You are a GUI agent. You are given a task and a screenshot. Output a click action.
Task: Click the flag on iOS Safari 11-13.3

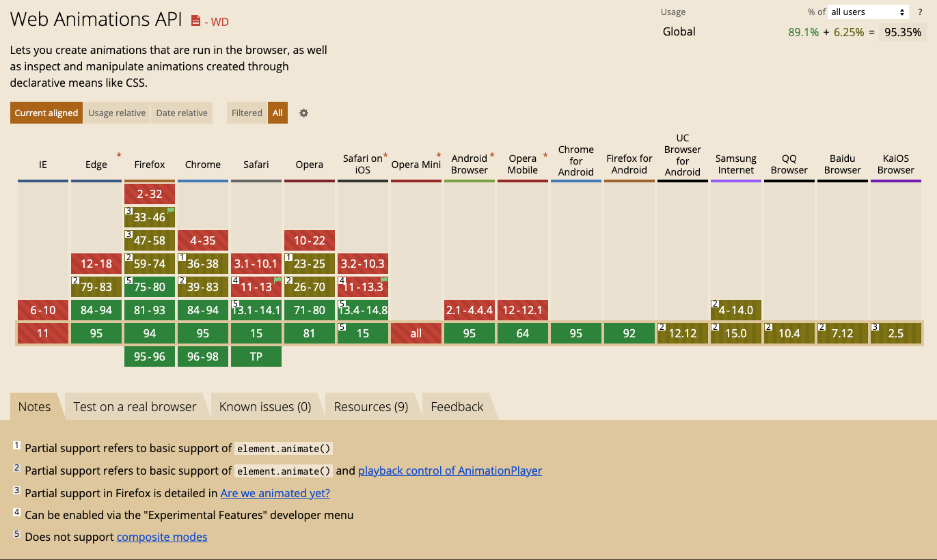pos(384,280)
